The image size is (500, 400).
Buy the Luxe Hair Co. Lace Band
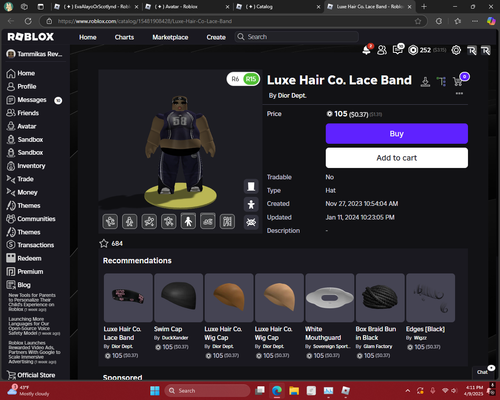coord(397,134)
